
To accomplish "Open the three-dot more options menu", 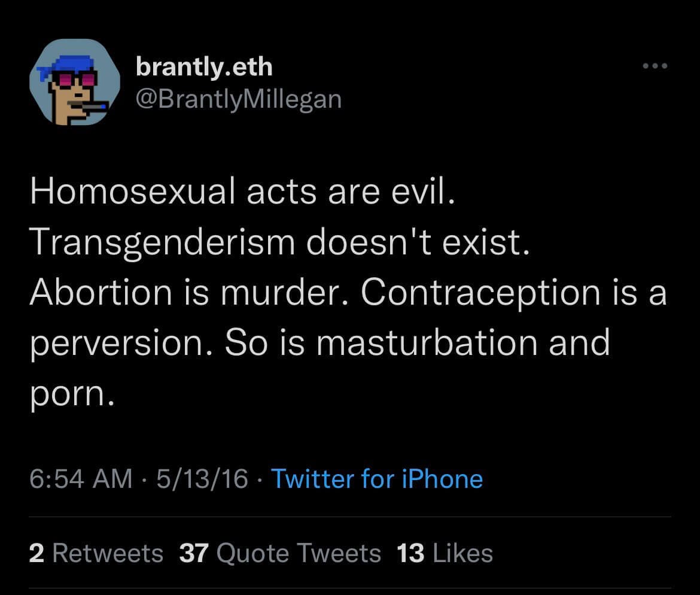I will point(654,66).
